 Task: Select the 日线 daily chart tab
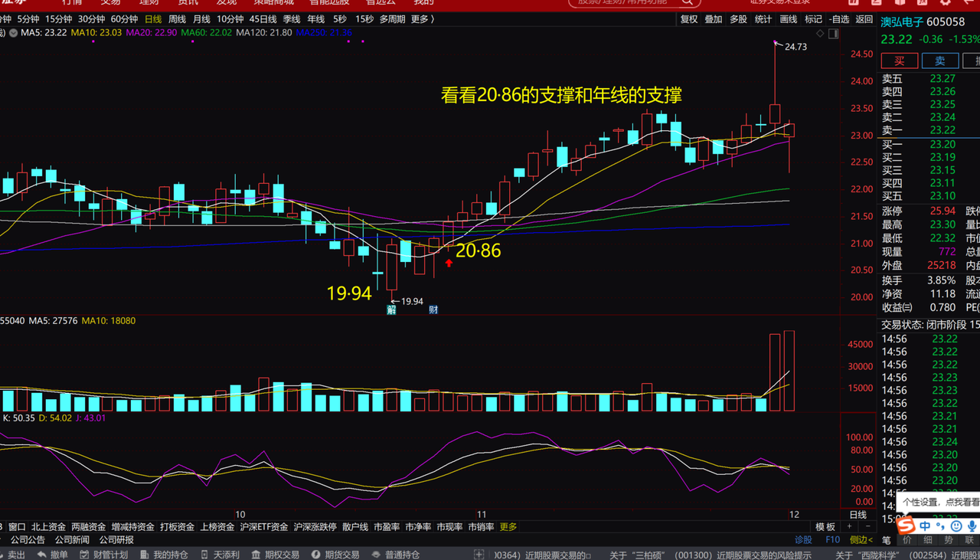click(153, 19)
